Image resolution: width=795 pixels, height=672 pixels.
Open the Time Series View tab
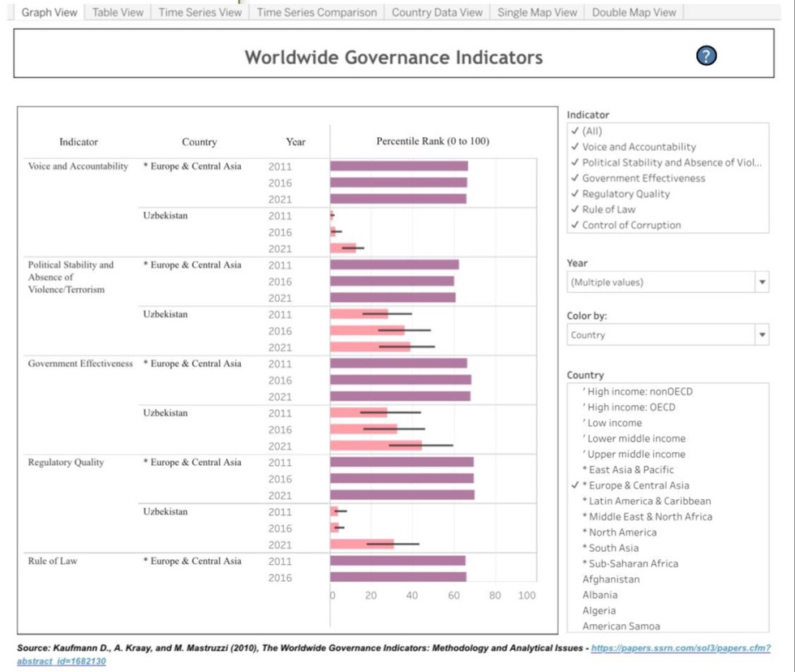(x=200, y=12)
